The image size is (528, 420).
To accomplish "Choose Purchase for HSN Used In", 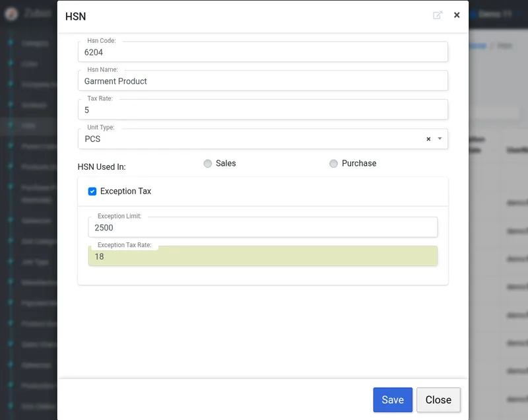I will click(333, 164).
